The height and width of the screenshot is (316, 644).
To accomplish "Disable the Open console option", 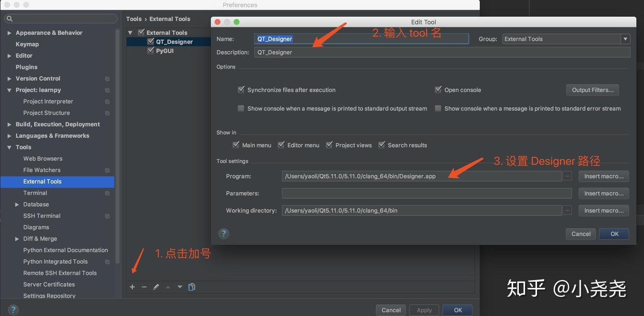I will pos(438,89).
